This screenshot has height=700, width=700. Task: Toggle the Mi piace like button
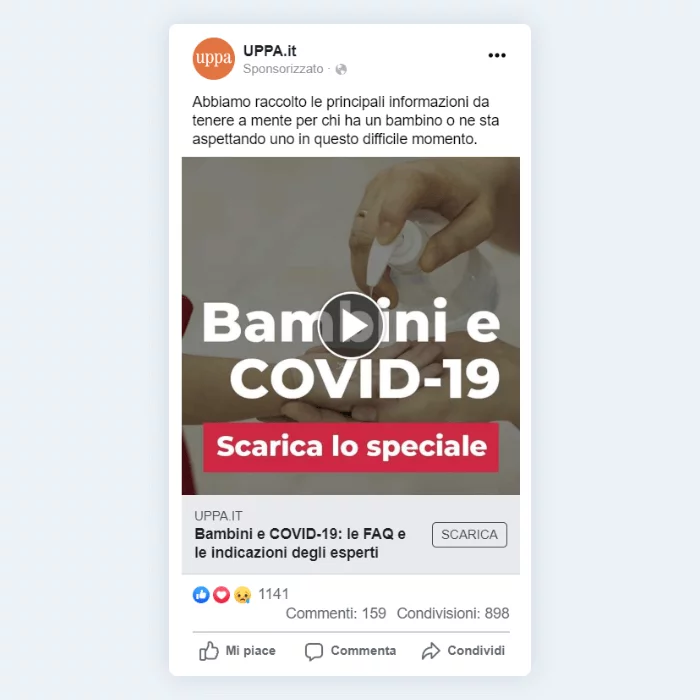pyautogui.click(x=237, y=651)
